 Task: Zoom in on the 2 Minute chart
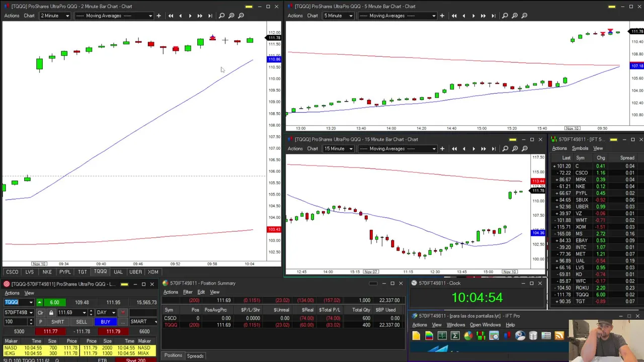coord(231,16)
